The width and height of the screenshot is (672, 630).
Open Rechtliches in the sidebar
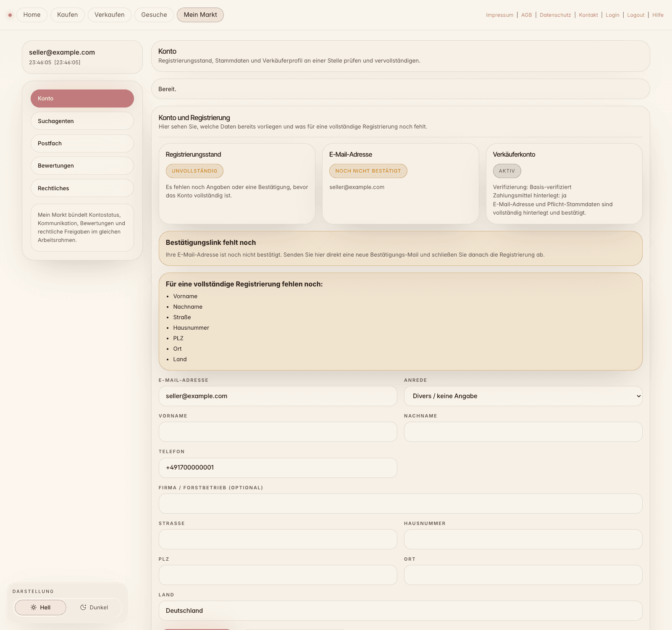tap(82, 188)
